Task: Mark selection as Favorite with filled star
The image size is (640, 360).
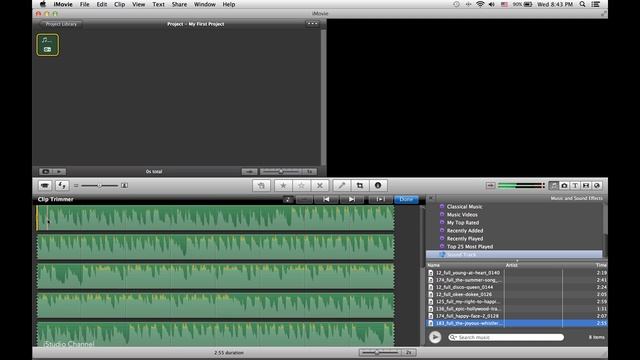Action: 283,185
